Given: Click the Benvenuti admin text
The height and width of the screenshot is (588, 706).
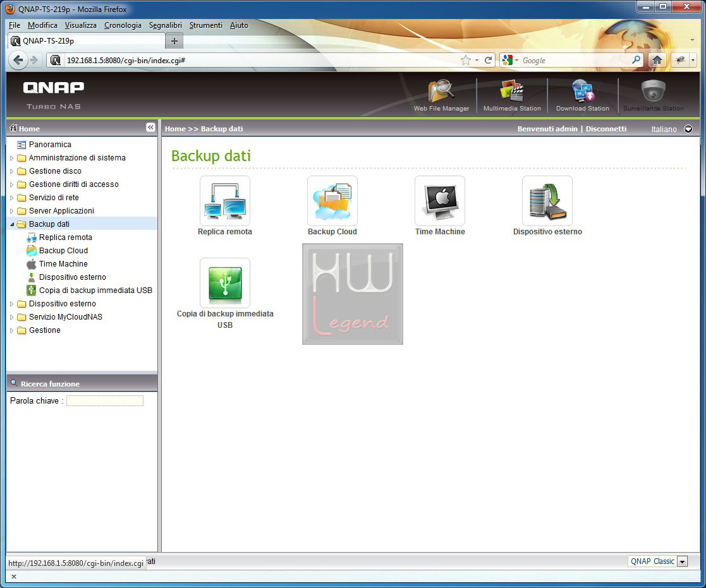Looking at the screenshot, I should [x=547, y=129].
